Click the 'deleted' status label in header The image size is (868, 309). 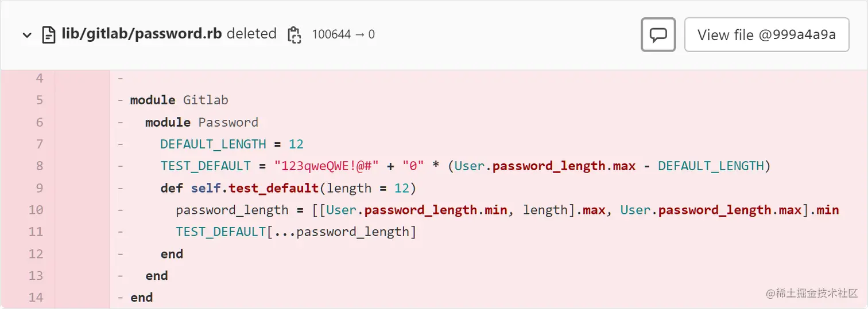[x=251, y=34]
